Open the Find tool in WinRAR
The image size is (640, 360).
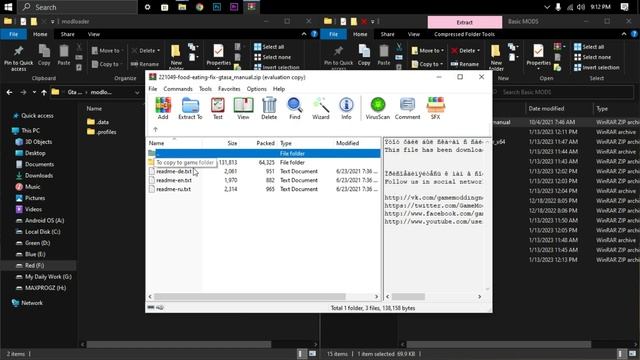point(295,108)
